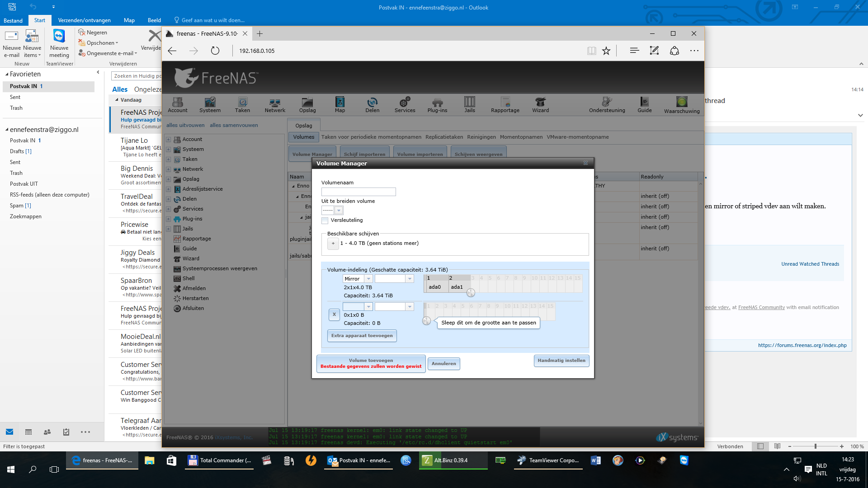Screen dimensions: 868x488
Task: Open the Services toolbar icon
Action: click(x=405, y=105)
